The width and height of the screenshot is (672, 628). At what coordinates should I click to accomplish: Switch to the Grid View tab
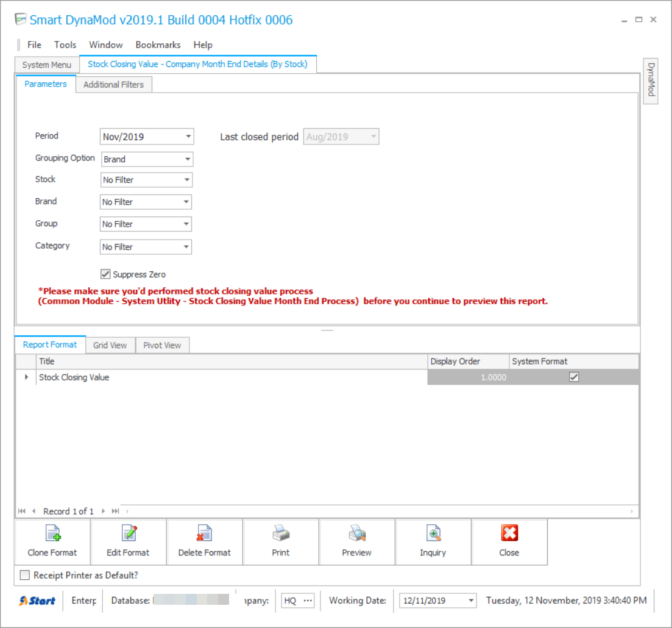point(110,345)
